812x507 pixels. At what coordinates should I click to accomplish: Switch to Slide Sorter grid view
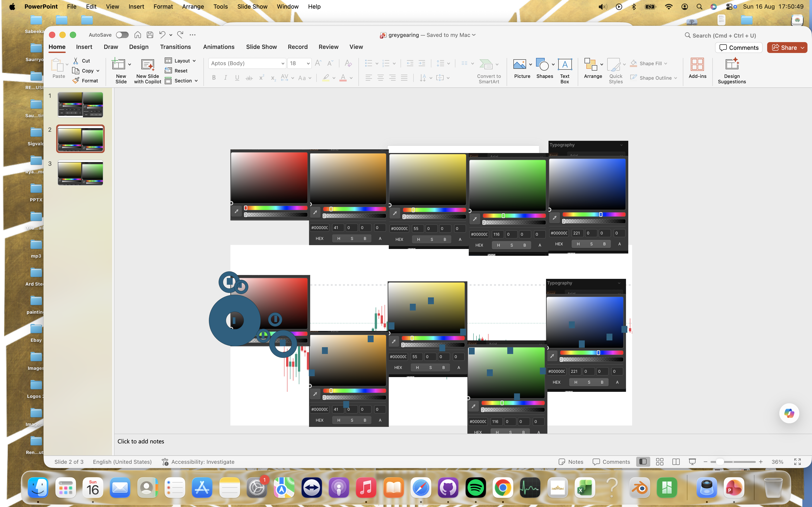tap(659, 462)
